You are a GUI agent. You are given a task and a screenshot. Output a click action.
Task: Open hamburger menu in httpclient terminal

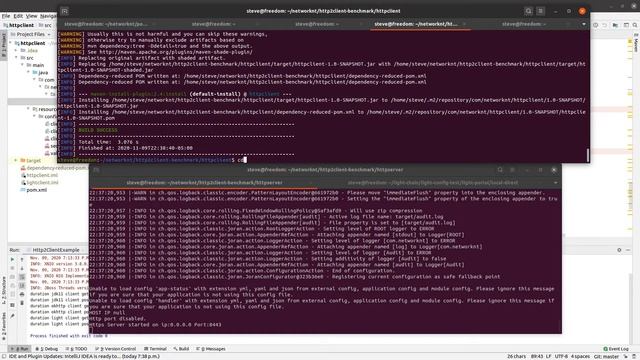[540, 11]
